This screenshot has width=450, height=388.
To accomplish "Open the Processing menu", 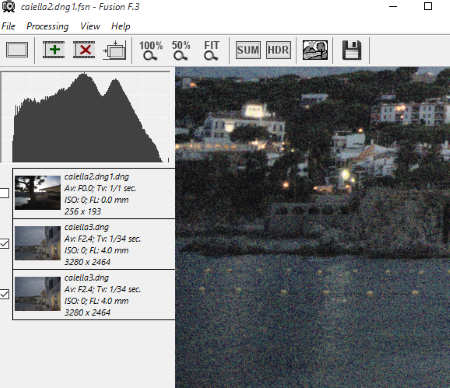I will click(x=47, y=26).
